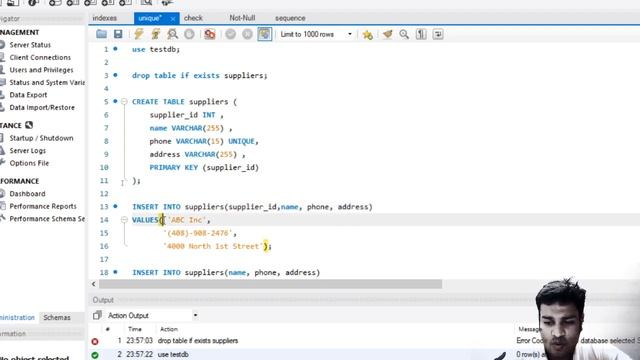This screenshot has width=640, height=360.
Task: Open the sequence tab
Action: 290,18
